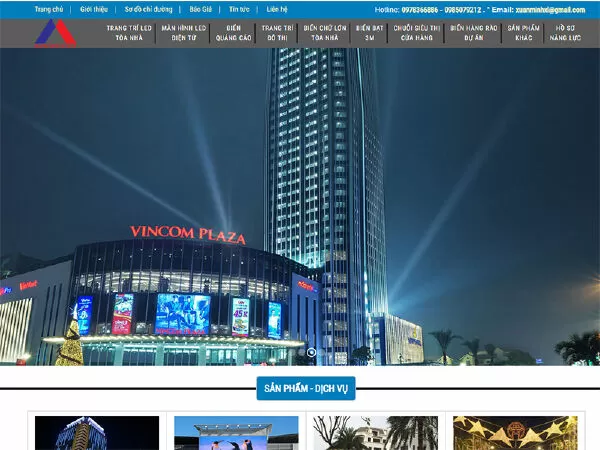Open Sản phẩm khác menu item
The height and width of the screenshot is (450, 600).
click(523, 33)
